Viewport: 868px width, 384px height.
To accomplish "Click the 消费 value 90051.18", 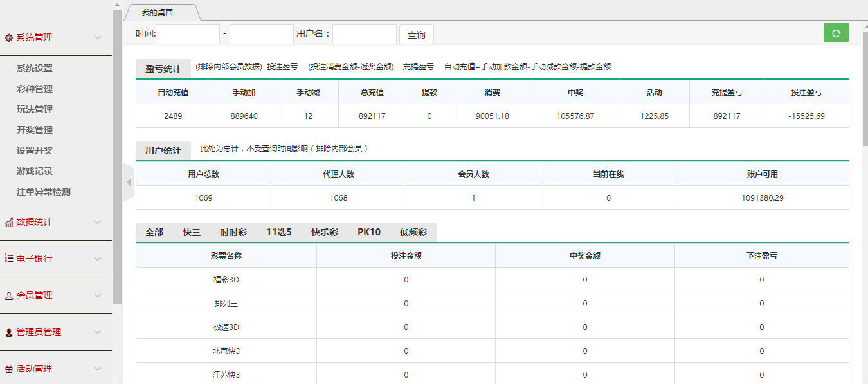I will pos(493,116).
